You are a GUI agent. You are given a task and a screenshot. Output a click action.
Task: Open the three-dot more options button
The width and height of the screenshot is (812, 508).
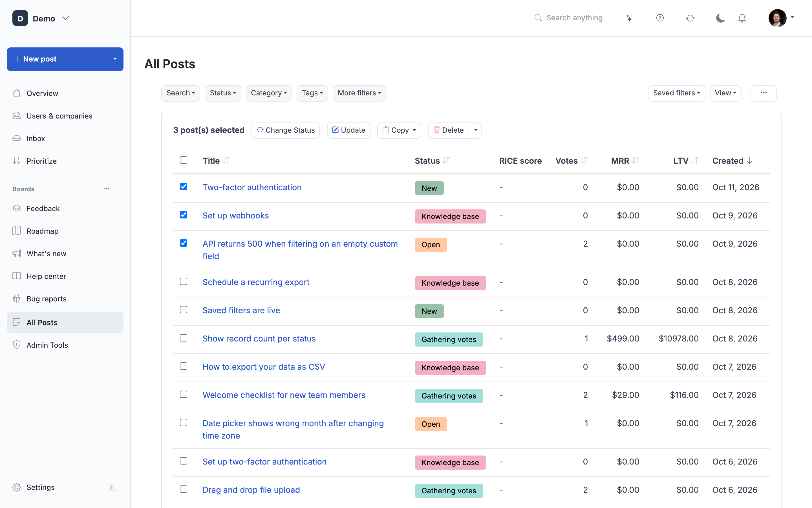click(763, 93)
